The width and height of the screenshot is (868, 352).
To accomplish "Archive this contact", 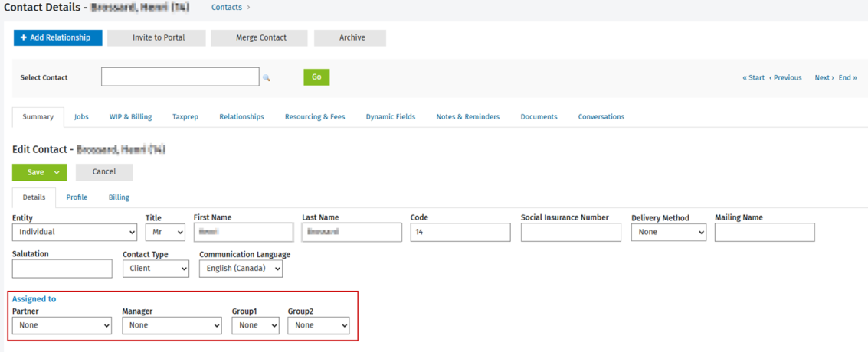I will click(x=352, y=37).
